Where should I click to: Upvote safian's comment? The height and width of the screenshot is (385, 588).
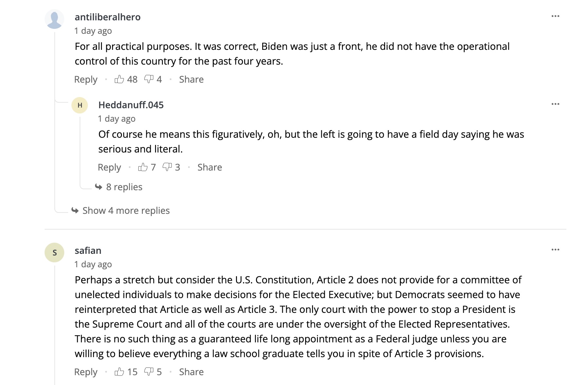click(119, 372)
